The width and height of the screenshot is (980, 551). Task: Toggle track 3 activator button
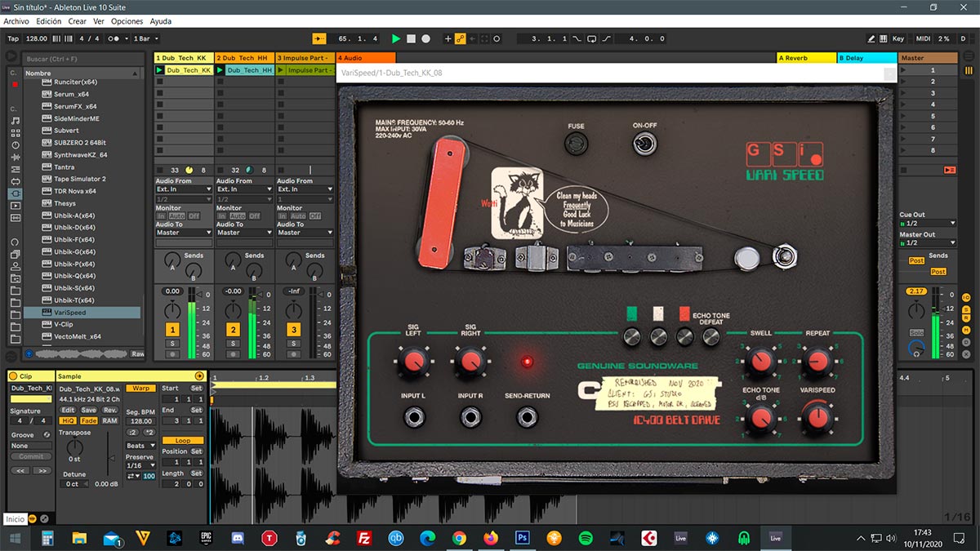click(293, 330)
